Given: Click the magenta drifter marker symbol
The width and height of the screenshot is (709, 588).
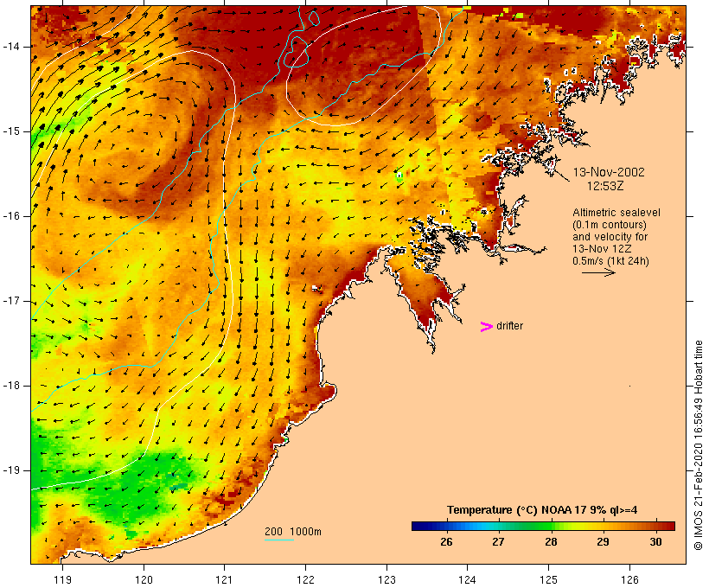Looking at the screenshot, I should (486, 327).
